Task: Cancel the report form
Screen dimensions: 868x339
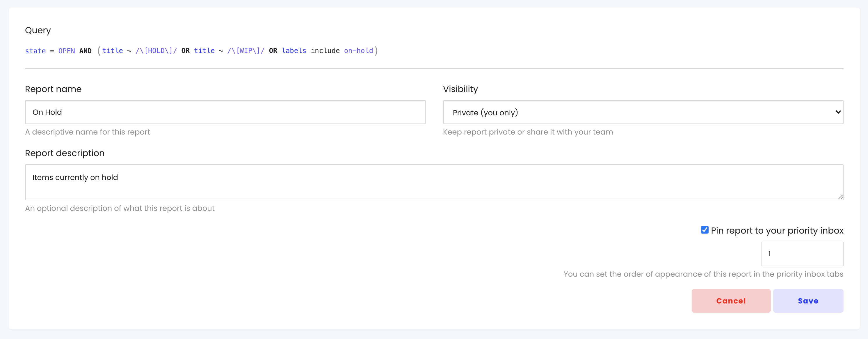Action: point(731,301)
